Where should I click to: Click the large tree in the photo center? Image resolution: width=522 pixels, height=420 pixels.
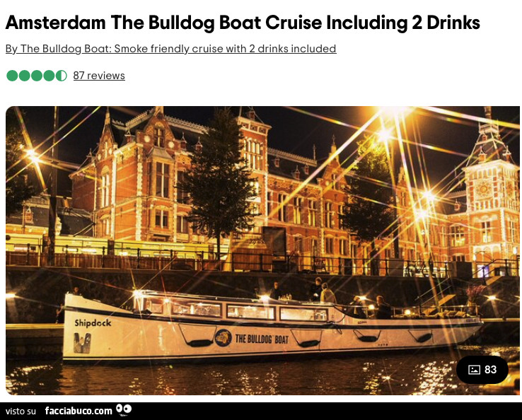pyautogui.click(x=220, y=183)
